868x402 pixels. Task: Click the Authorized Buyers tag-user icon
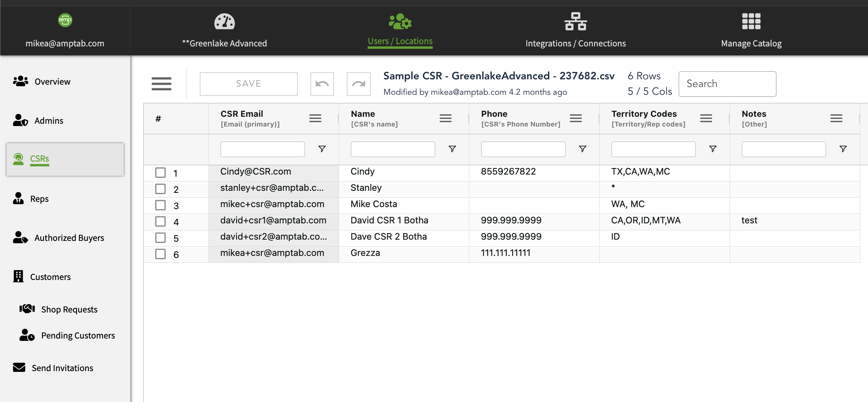20,238
